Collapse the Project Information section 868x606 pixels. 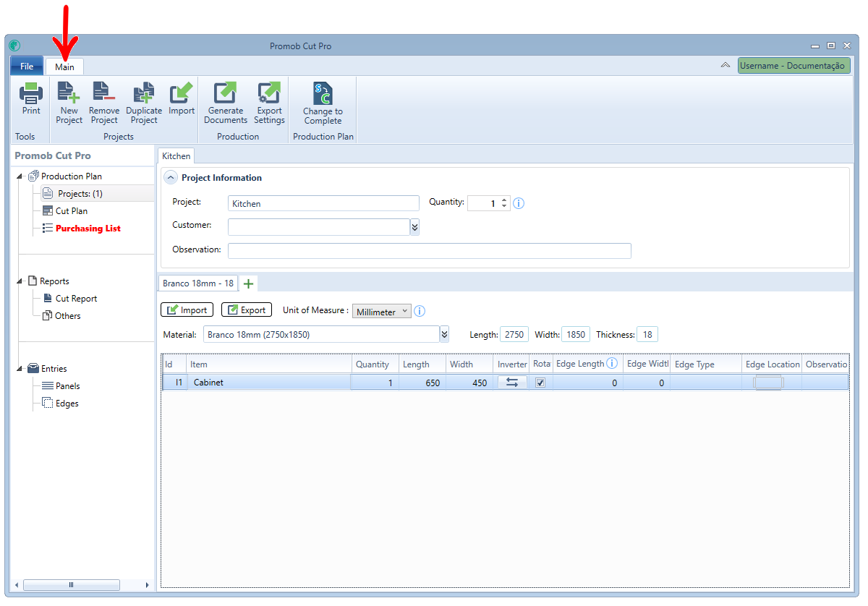171,178
